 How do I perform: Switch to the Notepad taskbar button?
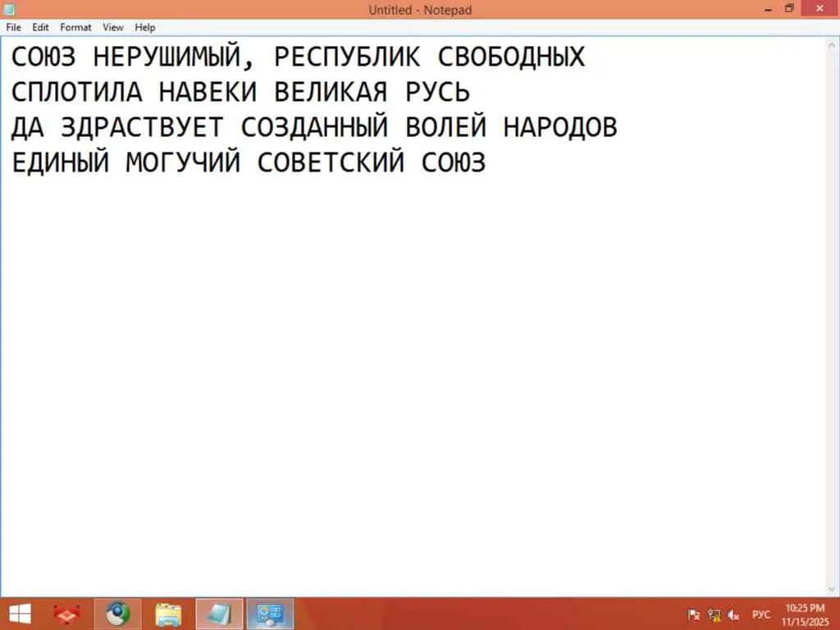(219, 614)
